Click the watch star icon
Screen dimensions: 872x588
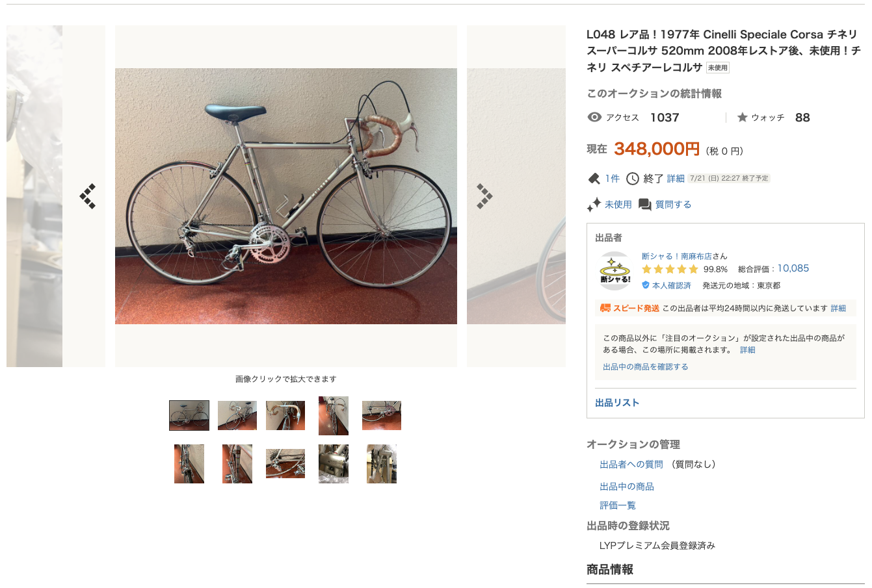(742, 117)
